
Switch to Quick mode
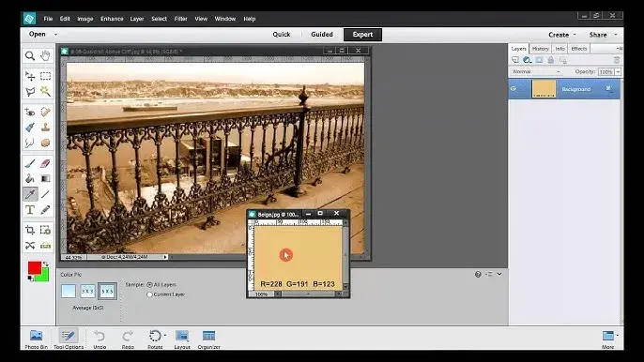[x=282, y=35]
